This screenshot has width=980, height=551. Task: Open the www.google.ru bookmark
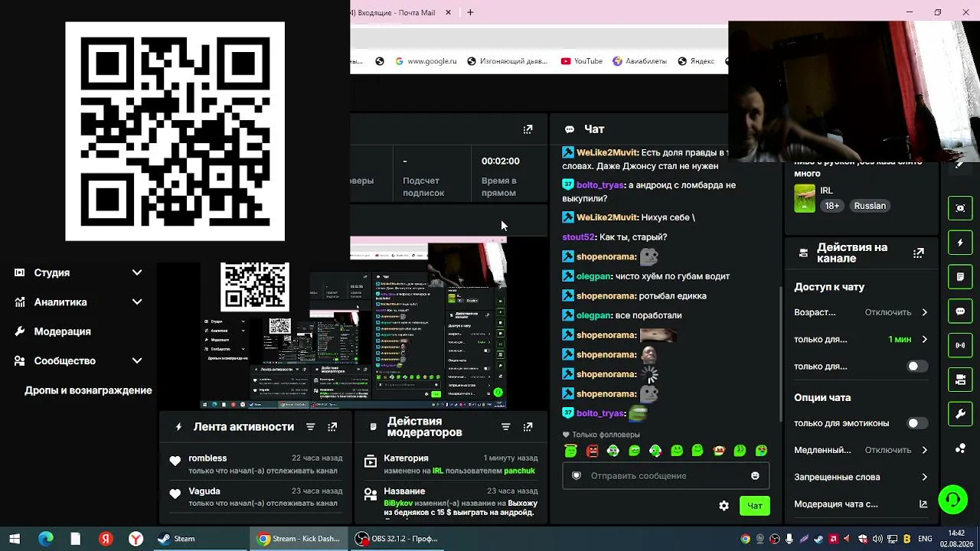(x=426, y=61)
